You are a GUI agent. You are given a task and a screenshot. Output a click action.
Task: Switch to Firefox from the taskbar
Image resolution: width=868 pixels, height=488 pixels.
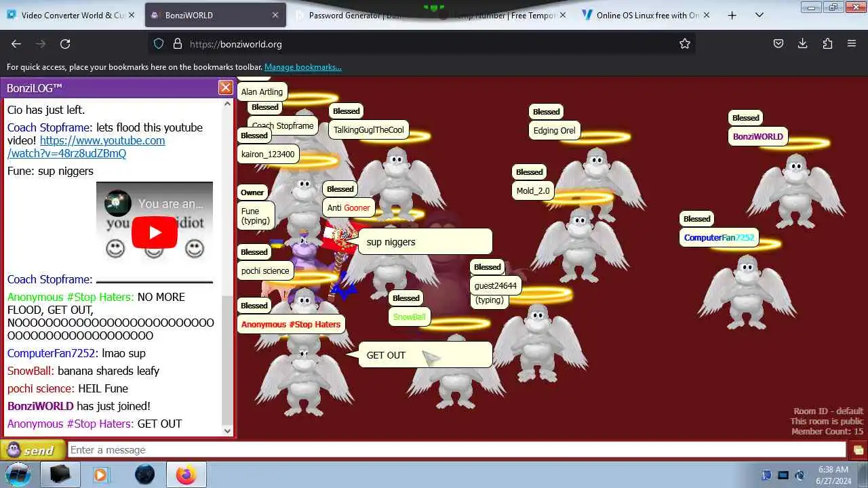(186, 474)
